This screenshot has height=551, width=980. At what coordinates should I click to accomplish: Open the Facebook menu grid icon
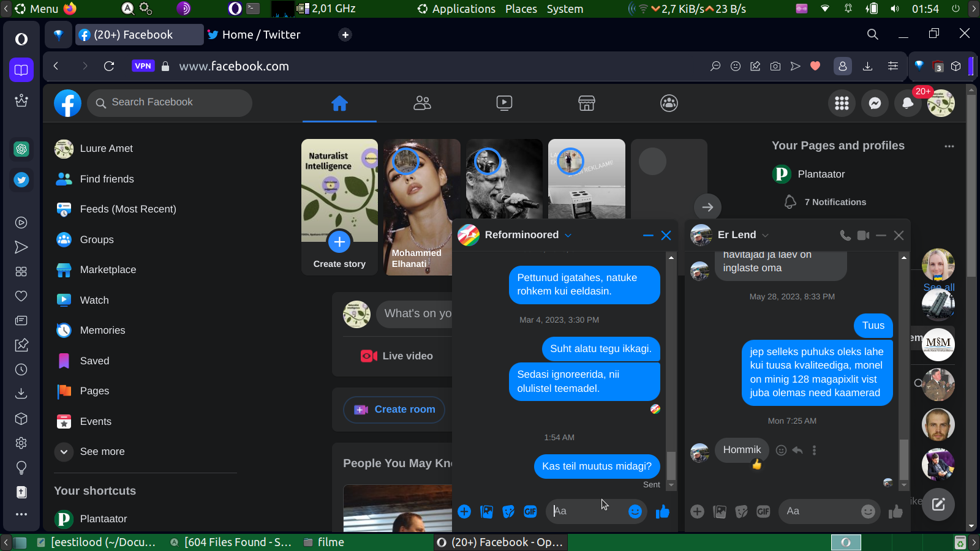click(842, 103)
